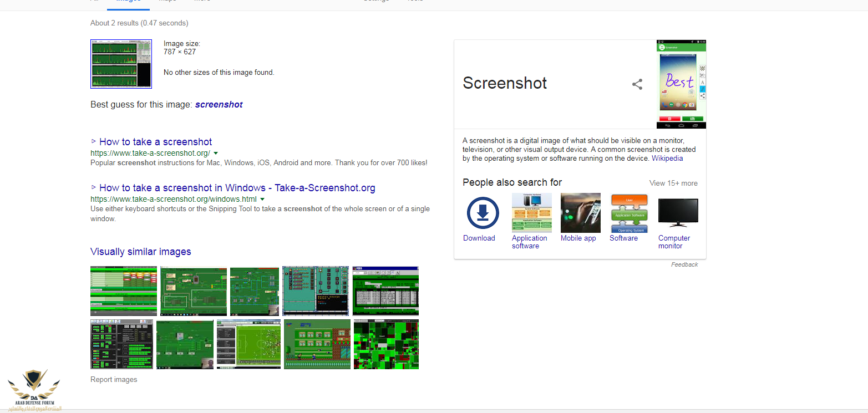Expand dropdown arrow beside windows.html URL
Image resolution: width=868 pixels, height=413 pixels.
click(262, 199)
